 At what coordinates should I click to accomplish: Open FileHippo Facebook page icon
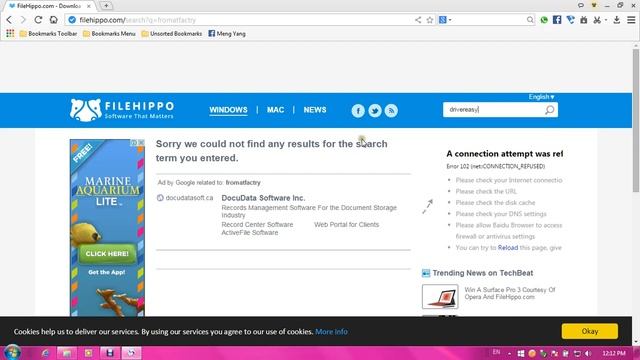358,111
